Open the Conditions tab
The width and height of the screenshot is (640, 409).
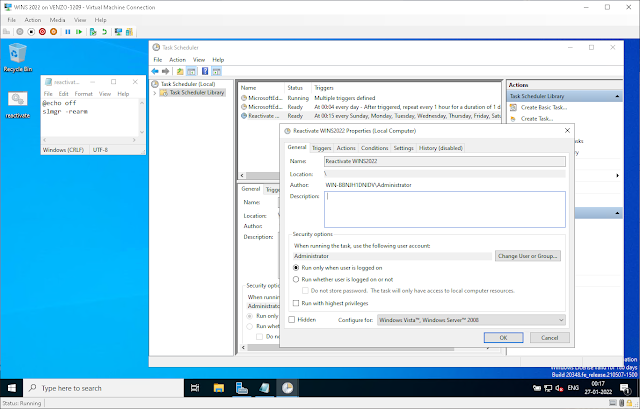pyautogui.click(x=374, y=148)
